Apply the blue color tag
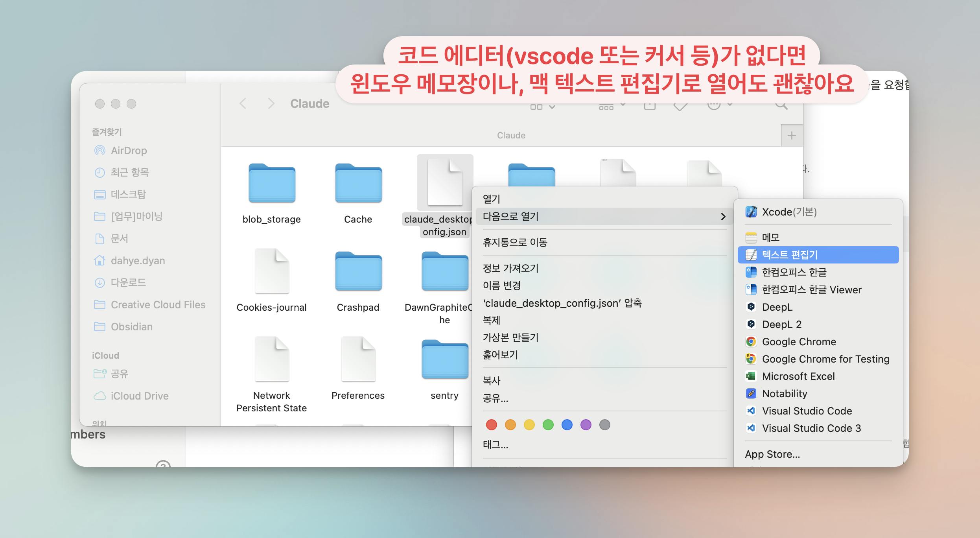The image size is (980, 538). pyautogui.click(x=567, y=425)
